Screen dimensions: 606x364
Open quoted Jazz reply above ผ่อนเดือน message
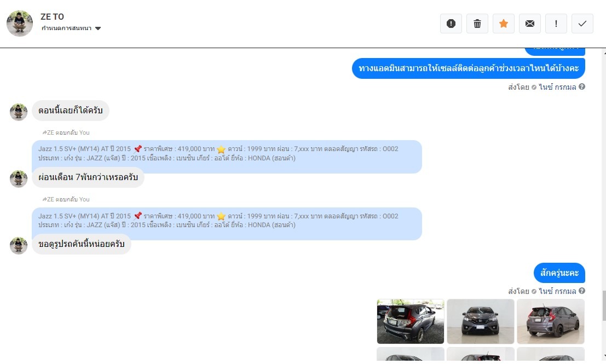click(227, 154)
